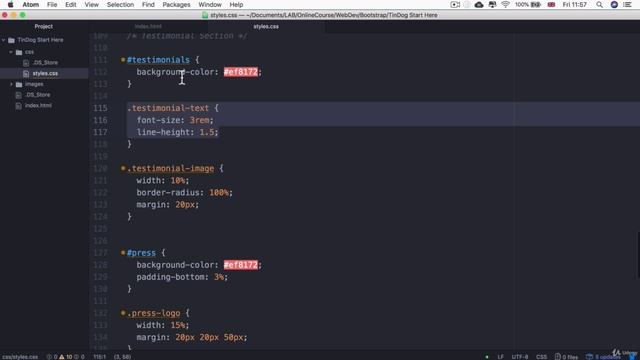Click the #testimonials selector
Screen dimensions: 640x360
coord(158,60)
